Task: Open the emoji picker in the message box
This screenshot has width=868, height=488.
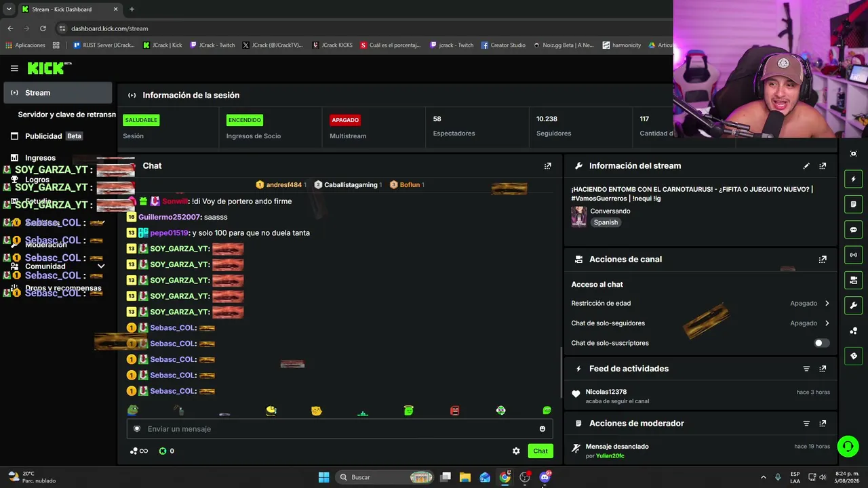Action: [x=542, y=429]
